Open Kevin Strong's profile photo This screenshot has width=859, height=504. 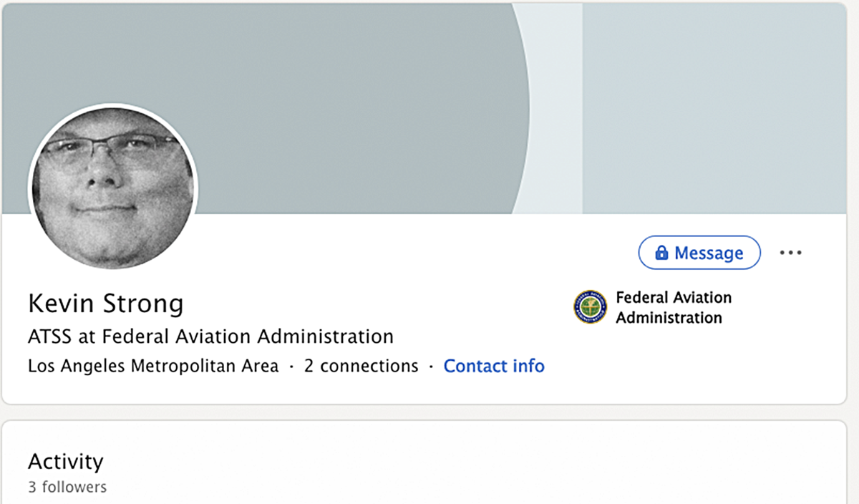click(113, 189)
